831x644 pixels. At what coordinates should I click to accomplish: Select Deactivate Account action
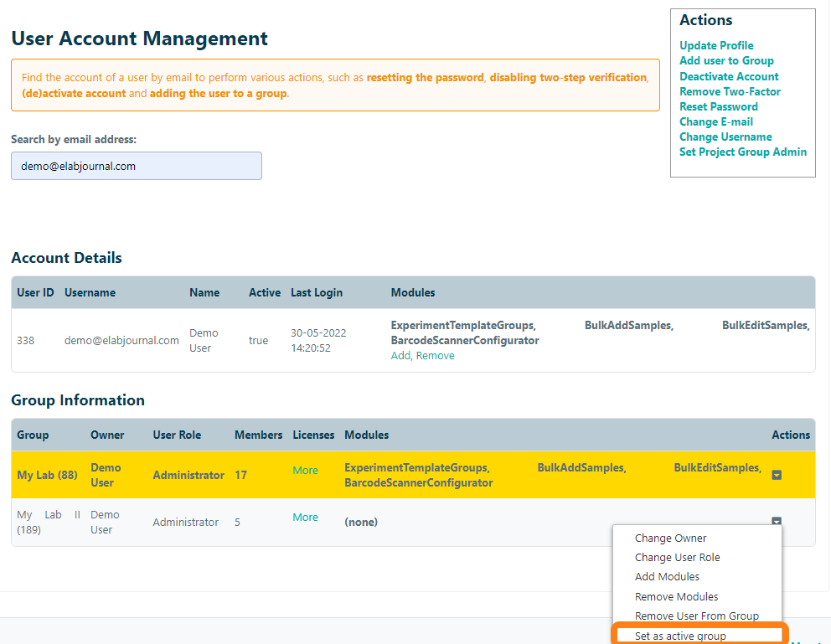[x=729, y=76]
